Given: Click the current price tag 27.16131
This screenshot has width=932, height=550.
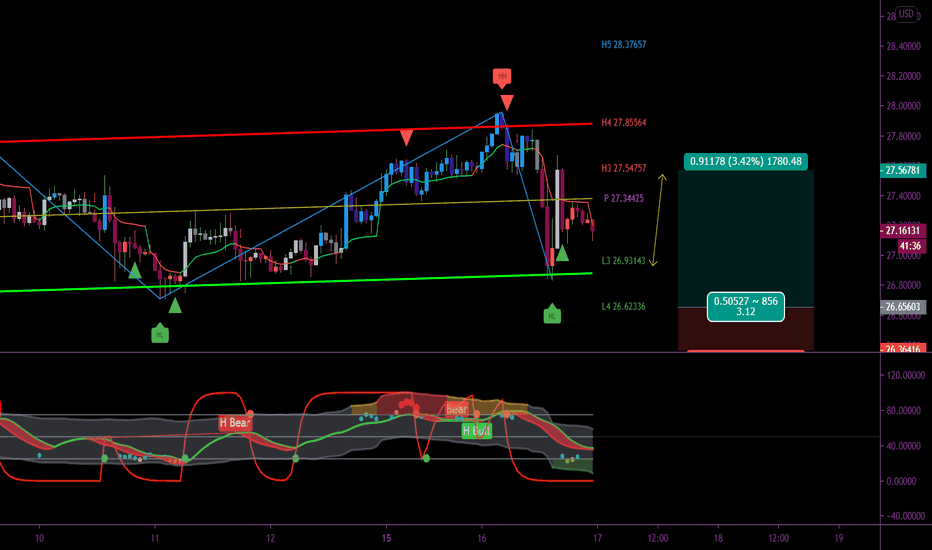Looking at the screenshot, I should 902,230.
